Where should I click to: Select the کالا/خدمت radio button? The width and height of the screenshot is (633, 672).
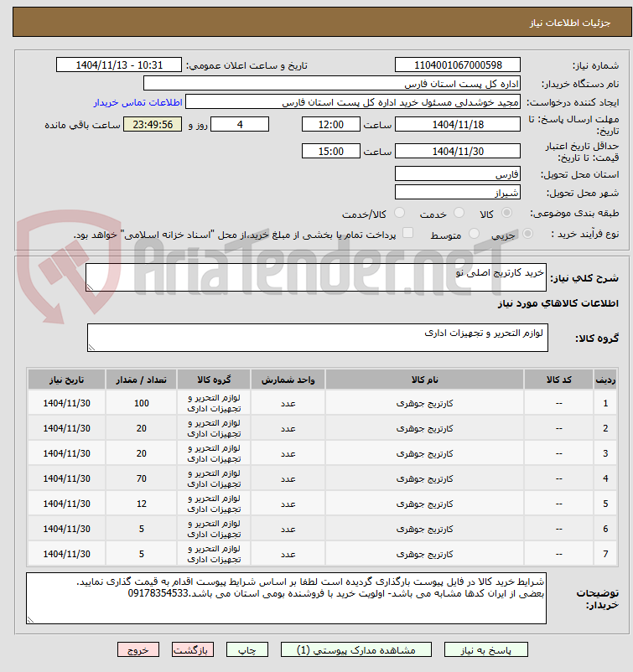point(399,213)
